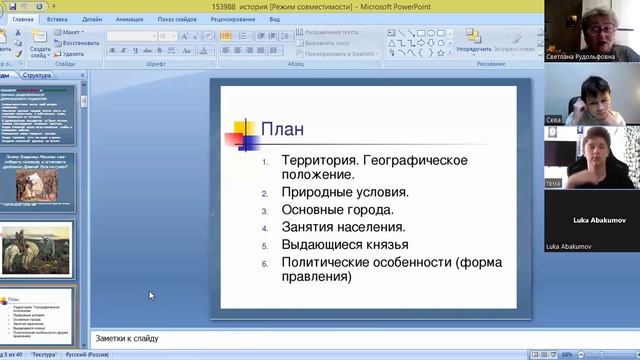Cut selection with the scissors icon
640x360 pixels.
pyautogui.click(x=18, y=33)
